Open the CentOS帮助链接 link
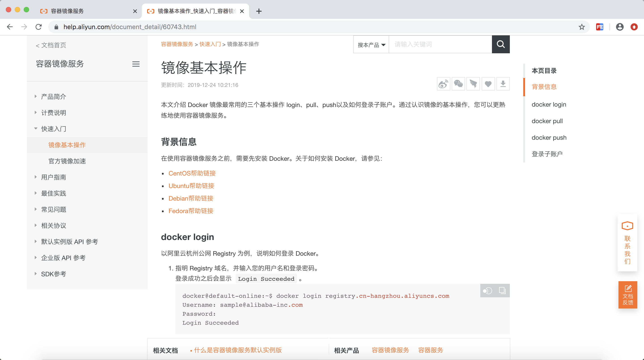Image resolution: width=644 pixels, height=360 pixels. [192, 173]
